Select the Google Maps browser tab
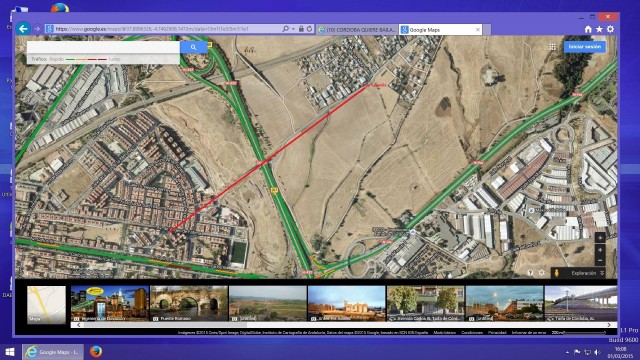The height and width of the screenshot is (360, 640). [441, 29]
